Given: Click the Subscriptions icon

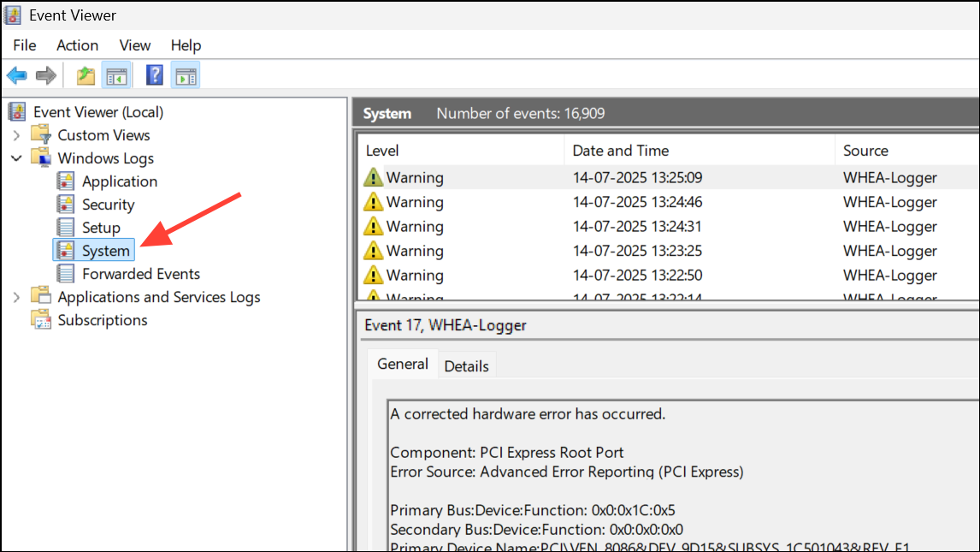Looking at the screenshot, I should click(41, 319).
